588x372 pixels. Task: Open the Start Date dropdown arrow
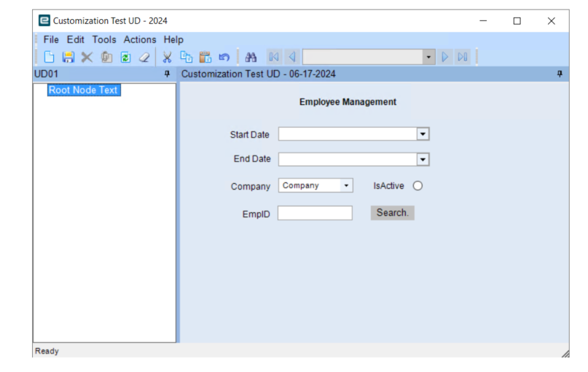point(423,134)
